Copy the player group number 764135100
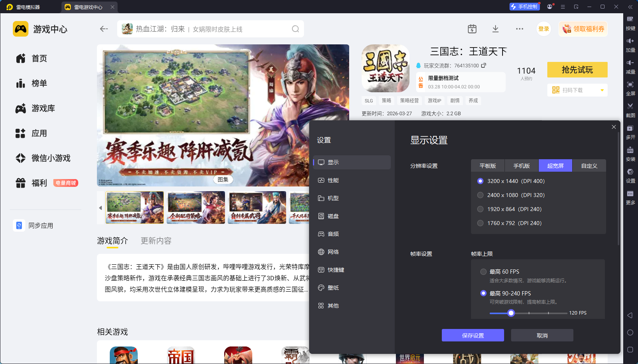638x364 pixels. (483, 65)
